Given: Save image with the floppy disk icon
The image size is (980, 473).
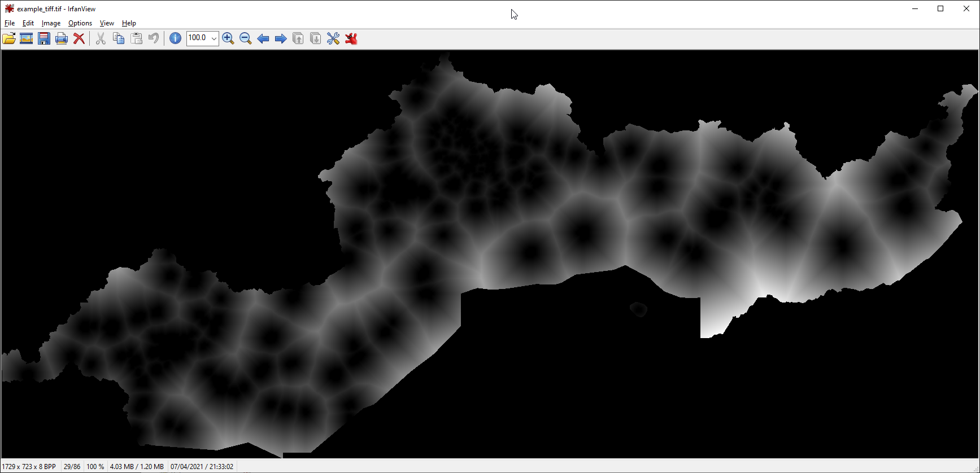Looking at the screenshot, I should (44, 38).
